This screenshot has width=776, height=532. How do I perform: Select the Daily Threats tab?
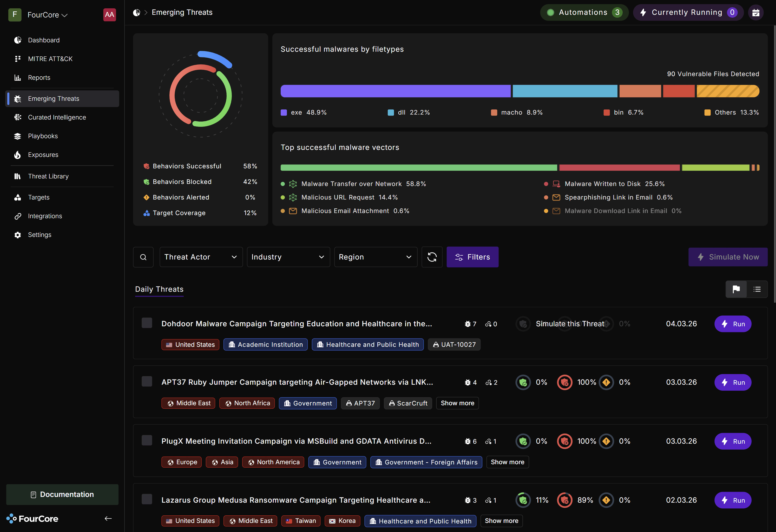pyautogui.click(x=159, y=289)
